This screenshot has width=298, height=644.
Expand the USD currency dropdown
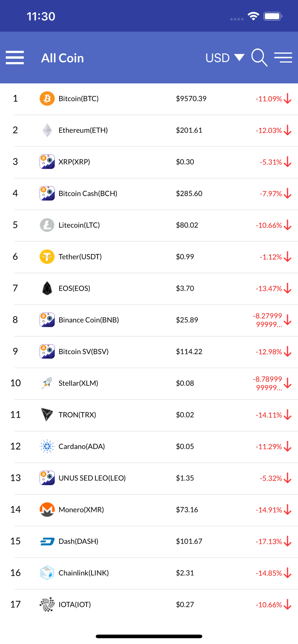[225, 58]
